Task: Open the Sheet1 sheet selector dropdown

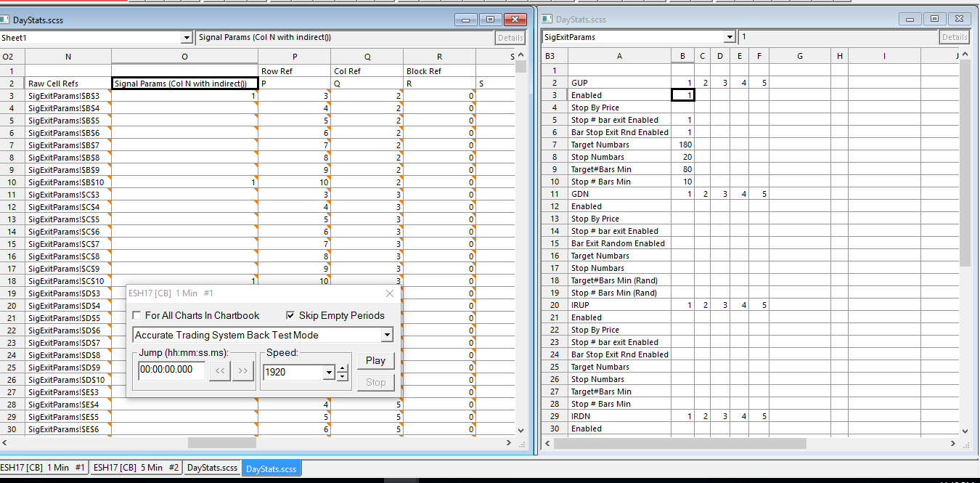Action: [187, 37]
